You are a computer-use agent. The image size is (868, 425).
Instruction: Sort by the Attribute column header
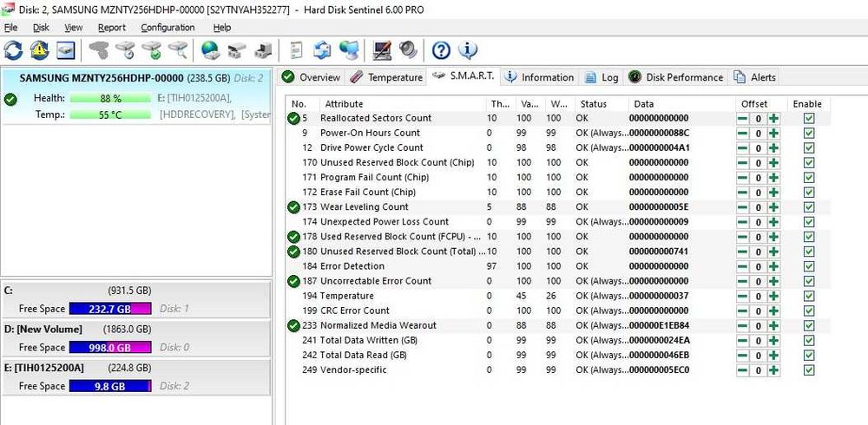click(403, 104)
